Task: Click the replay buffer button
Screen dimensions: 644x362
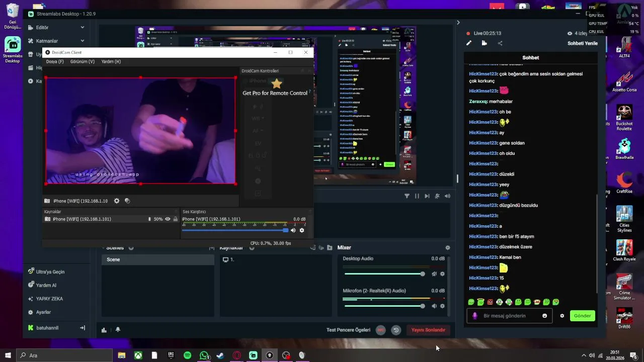Action: [x=396, y=330]
